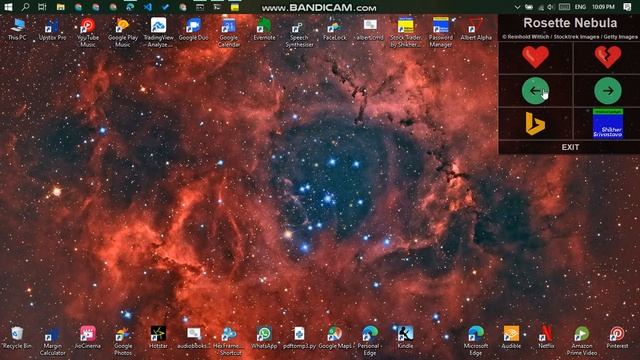
Task: Open This PC desktop icon
Action: (x=17, y=29)
